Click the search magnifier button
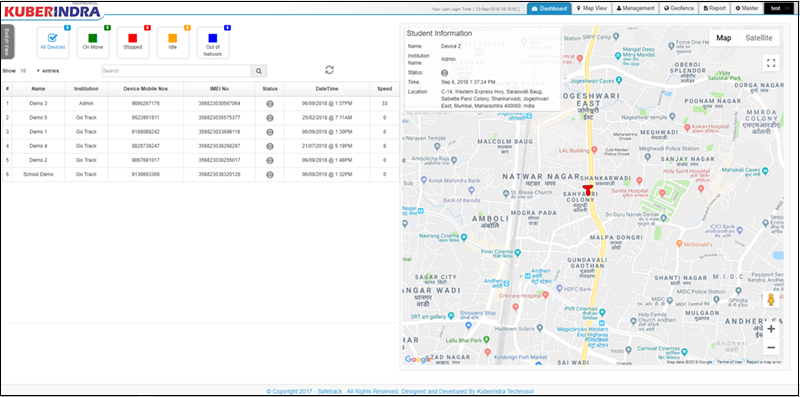The width and height of the screenshot is (800, 397). tap(259, 71)
